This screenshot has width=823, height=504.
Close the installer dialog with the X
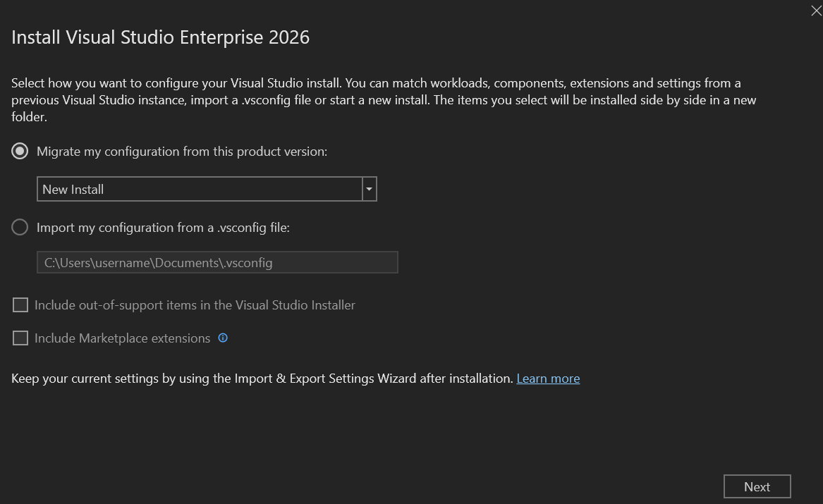pyautogui.click(x=816, y=11)
